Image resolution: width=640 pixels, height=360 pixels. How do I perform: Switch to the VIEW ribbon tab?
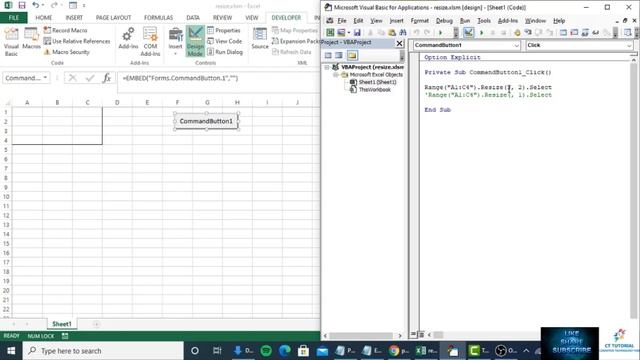pyautogui.click(x=252, y=18)
